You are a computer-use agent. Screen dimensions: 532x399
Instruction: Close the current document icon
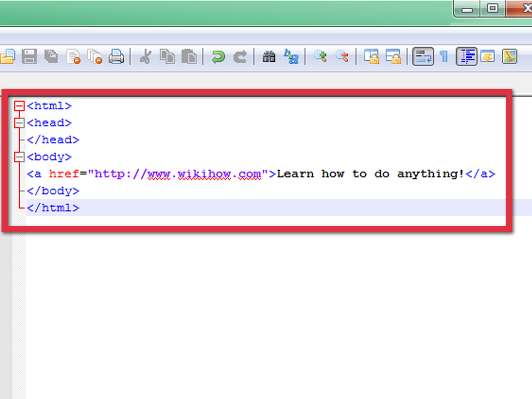click(74, 57)
